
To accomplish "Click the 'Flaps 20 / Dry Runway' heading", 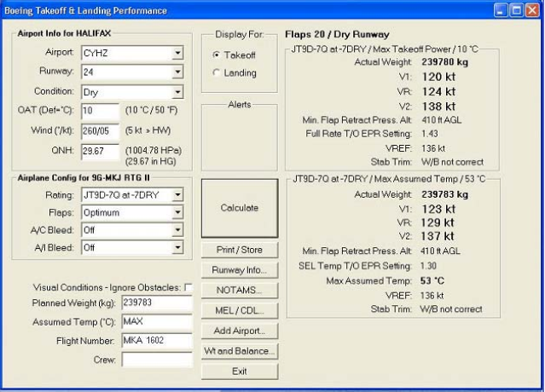I will 337,34.
